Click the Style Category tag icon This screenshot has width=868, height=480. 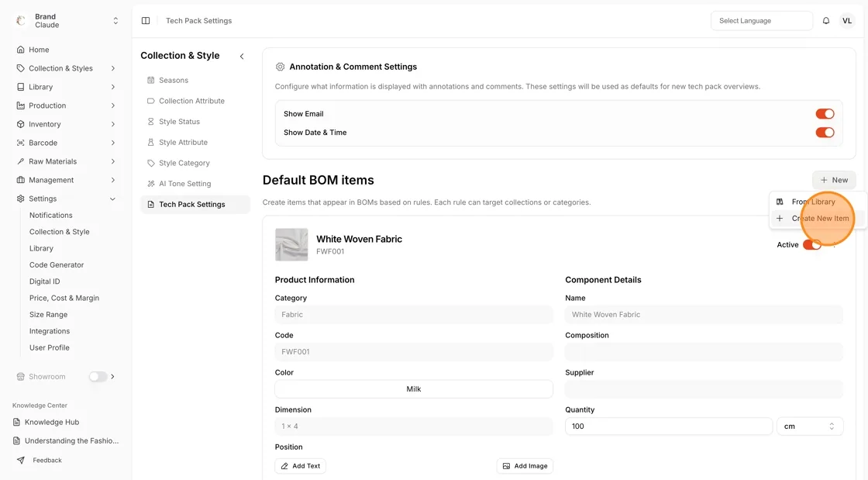pos(150,164)
